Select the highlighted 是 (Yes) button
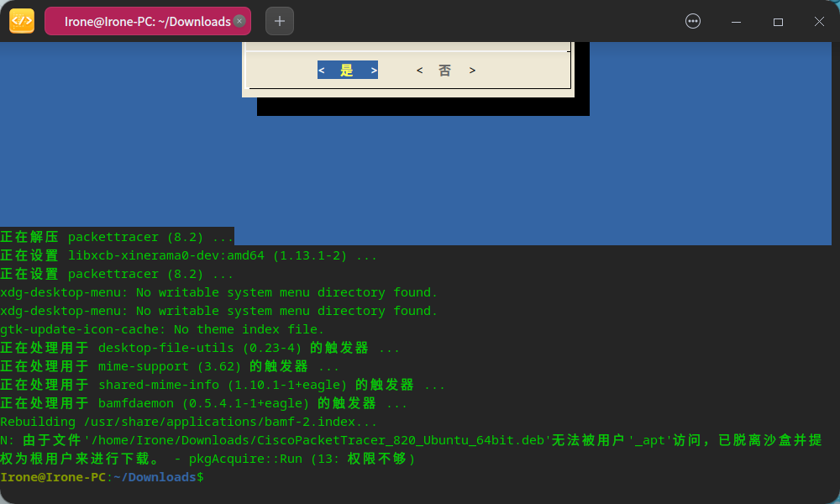Viewport: 840px width, 504px height. click(x=347, y=70)
